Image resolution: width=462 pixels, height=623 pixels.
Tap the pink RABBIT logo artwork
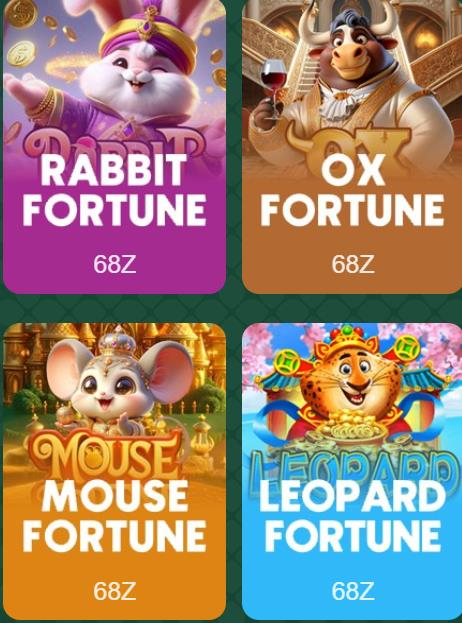point(115,145)
